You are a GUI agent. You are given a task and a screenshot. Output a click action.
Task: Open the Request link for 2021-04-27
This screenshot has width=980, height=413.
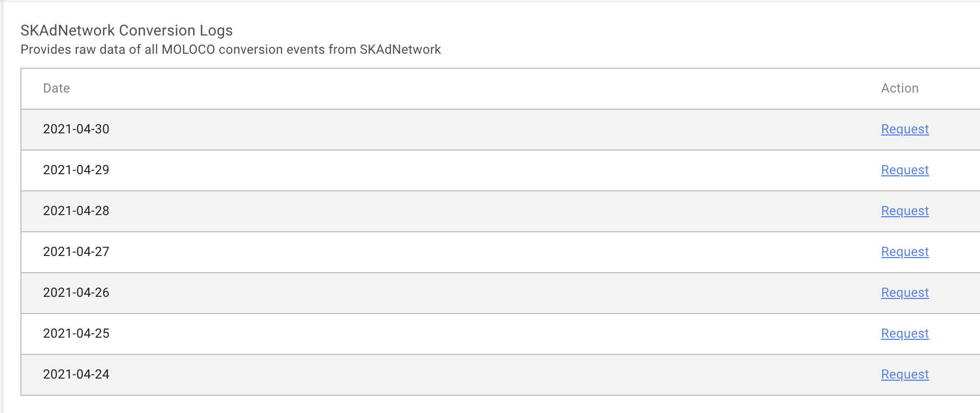pyautogui.click(x=905, y=252)
